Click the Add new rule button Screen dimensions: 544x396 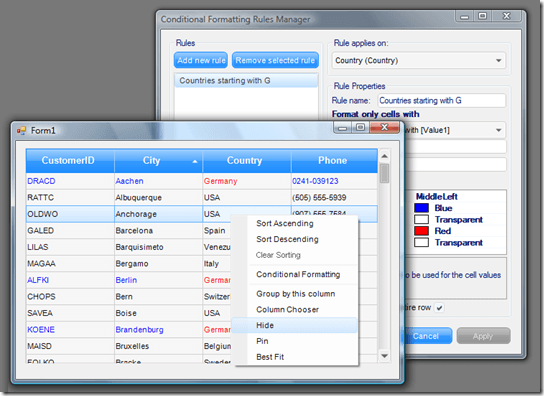click(201, 60)
